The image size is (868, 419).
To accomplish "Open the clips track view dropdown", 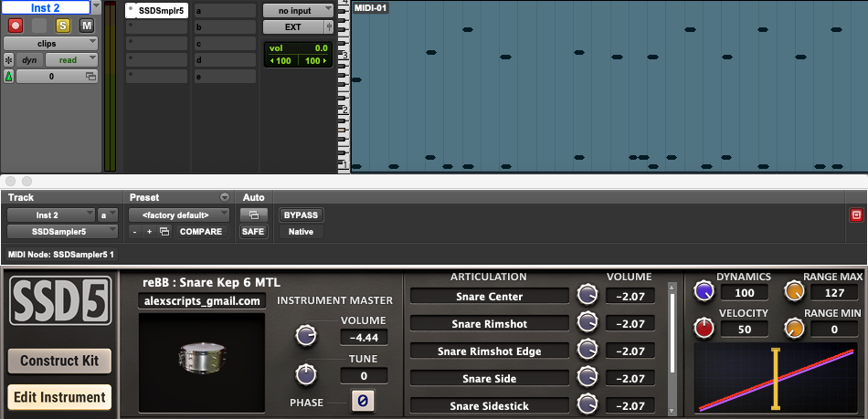I will [x=51, y=44].
